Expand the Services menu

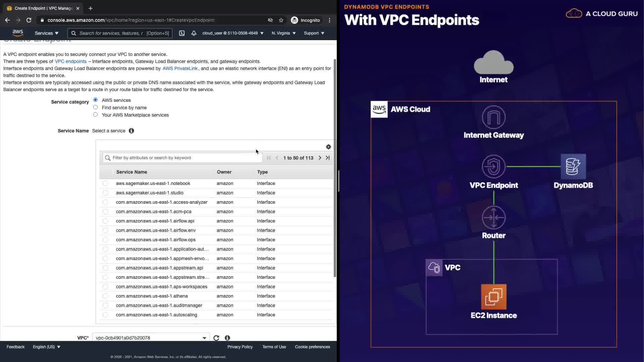pos(47,33)
